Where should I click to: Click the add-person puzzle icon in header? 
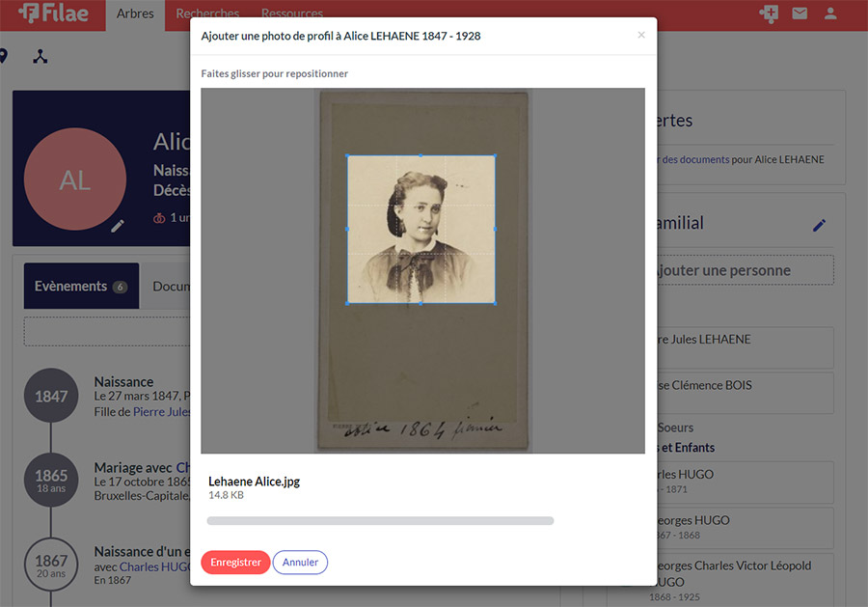click(769, 14)
